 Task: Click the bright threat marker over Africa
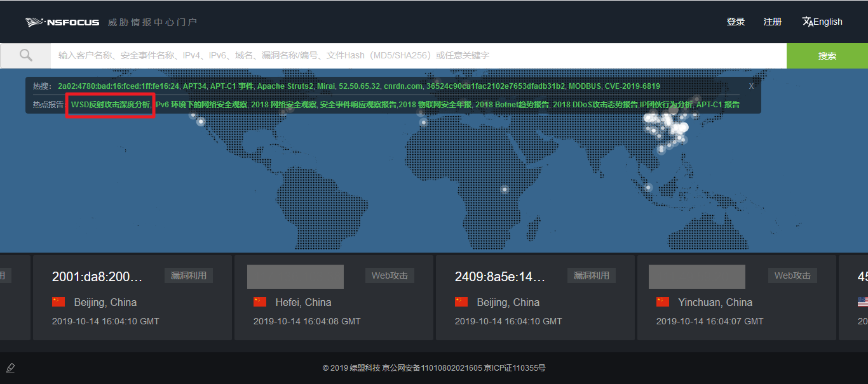(x=505, y=189)
